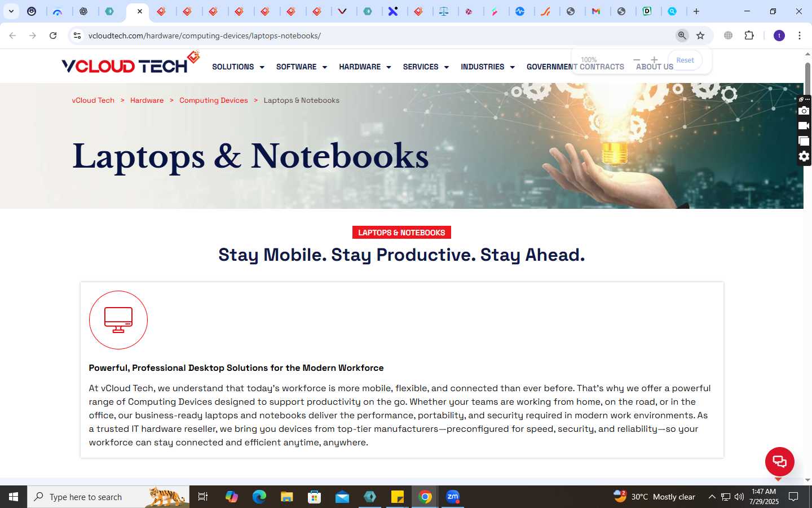Click the Computing Devices breadcrumb link
The image size is (812, 508).
click(x=214, y=100)
